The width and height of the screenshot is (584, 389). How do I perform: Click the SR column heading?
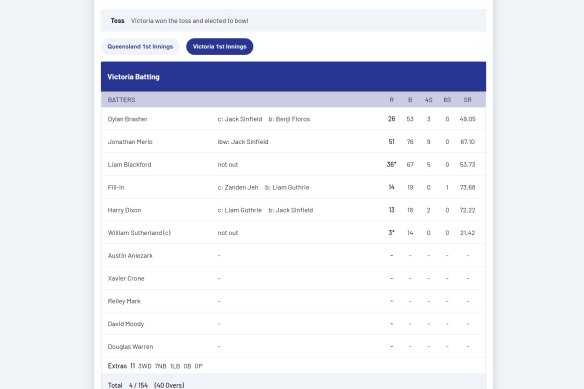click(467, 100)
